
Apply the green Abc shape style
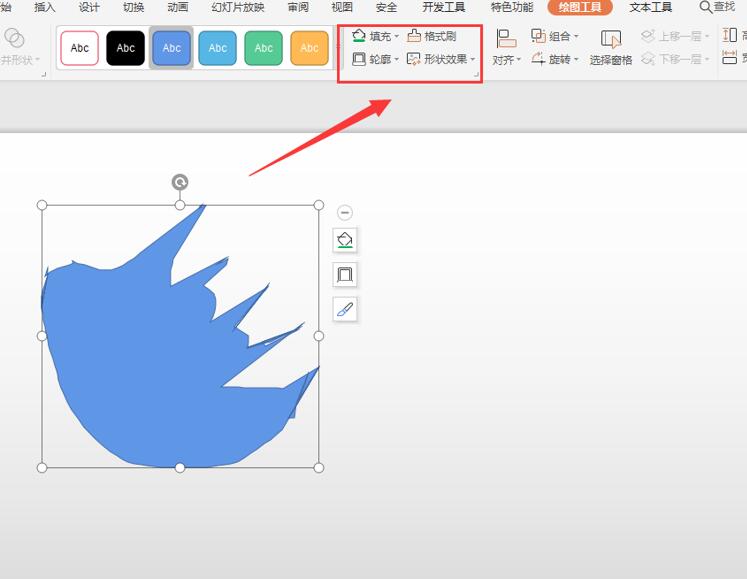pyautogui.click(x=263, y=48)
